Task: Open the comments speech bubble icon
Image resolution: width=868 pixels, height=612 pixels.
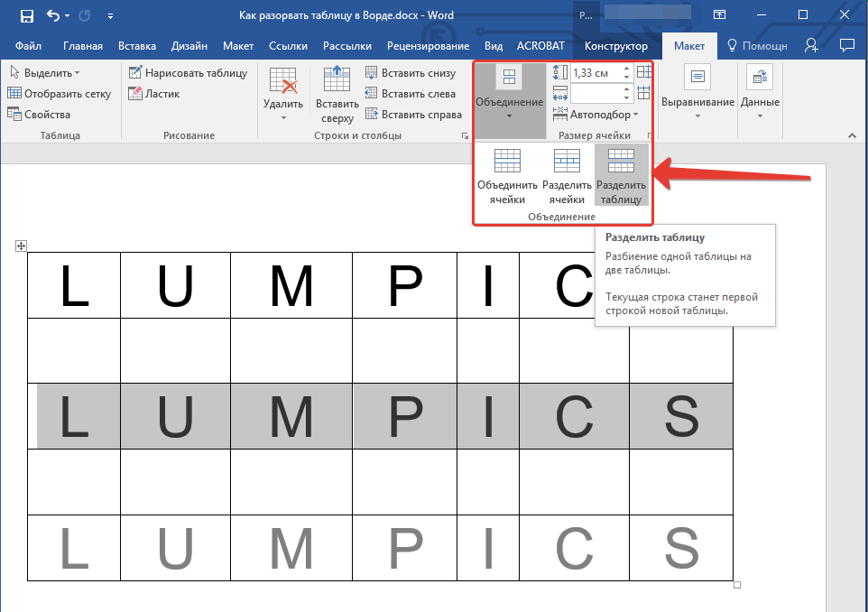Action: pyautogui.click(x=846, y=45)
